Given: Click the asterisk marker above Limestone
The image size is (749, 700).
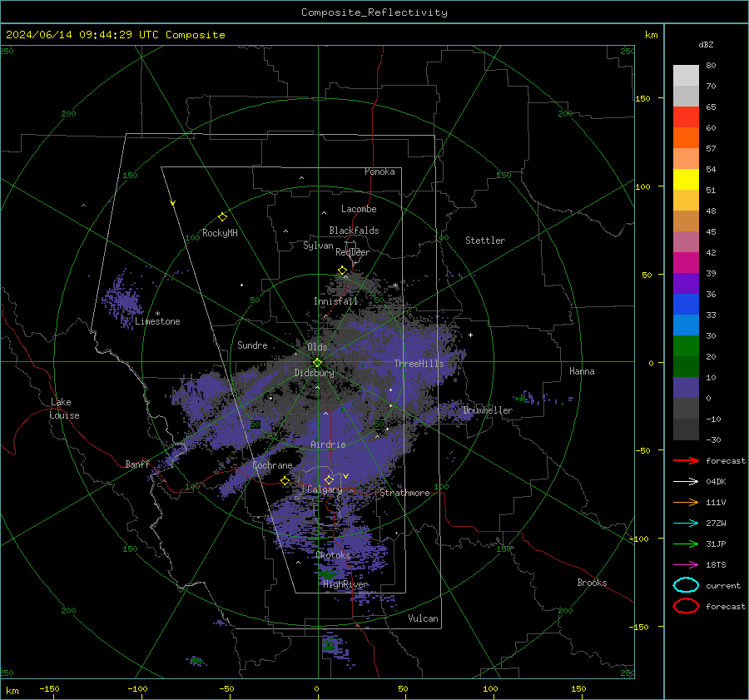Looking at the screenshot, I should coord(157,314).
